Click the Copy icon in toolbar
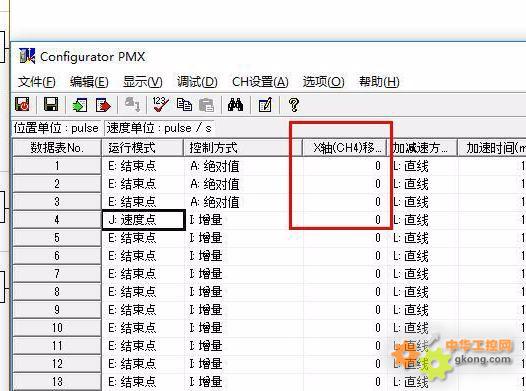 184,105
